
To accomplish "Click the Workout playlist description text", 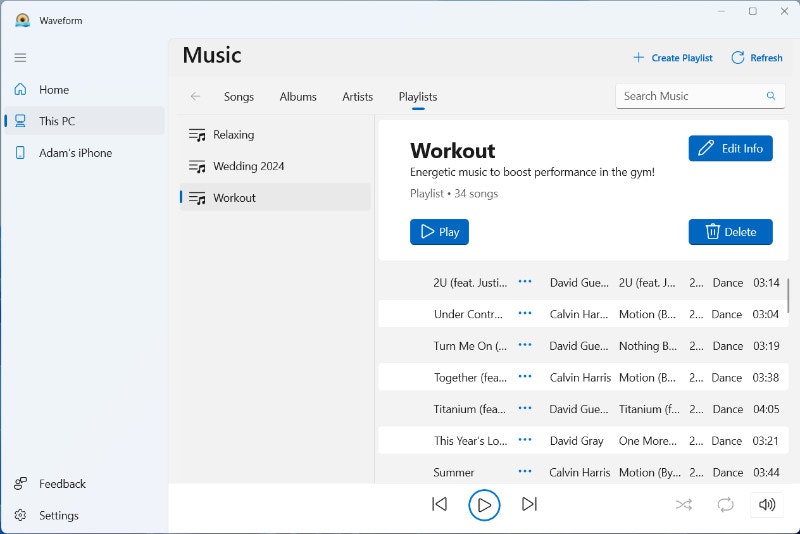I will point(532,172).
